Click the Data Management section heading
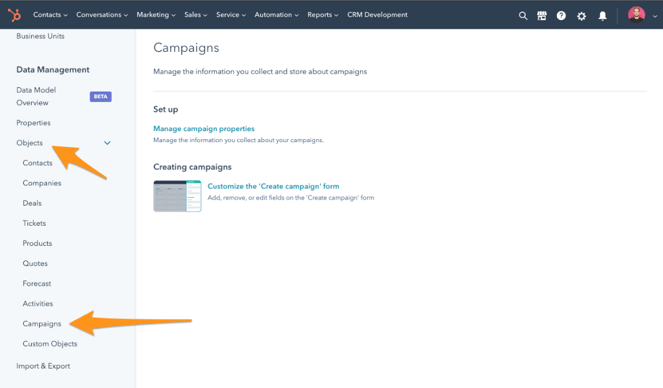Viewport: 663px width, 388px height. point(53,70)
